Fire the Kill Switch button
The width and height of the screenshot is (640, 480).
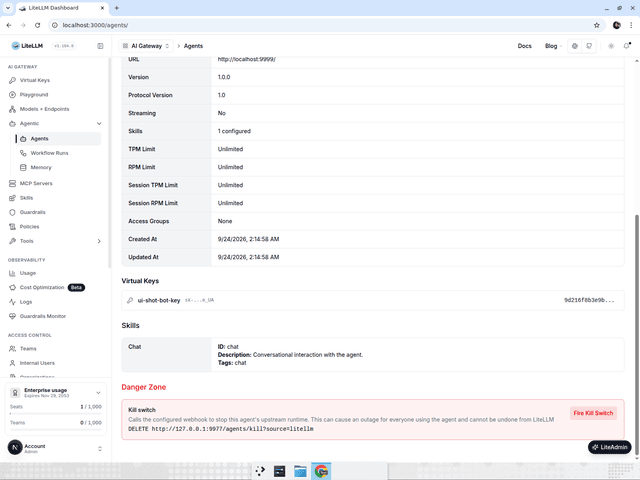tap(593, 413)
